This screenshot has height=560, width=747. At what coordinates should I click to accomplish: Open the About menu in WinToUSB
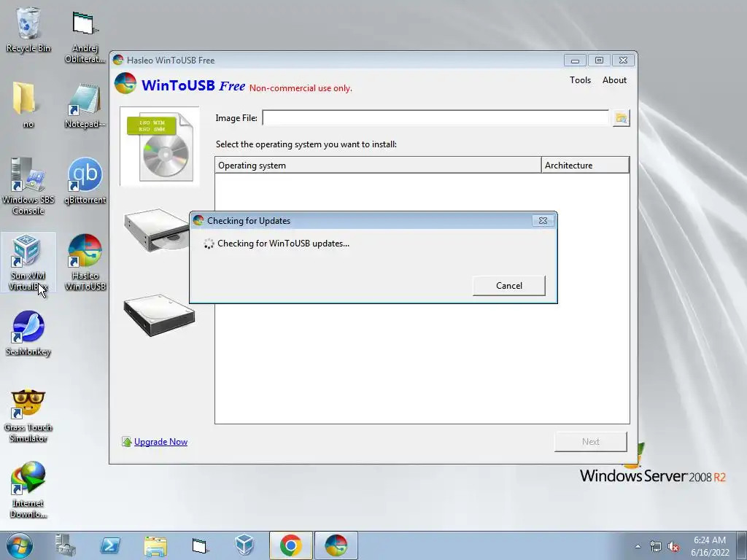(x=614, y=80)
